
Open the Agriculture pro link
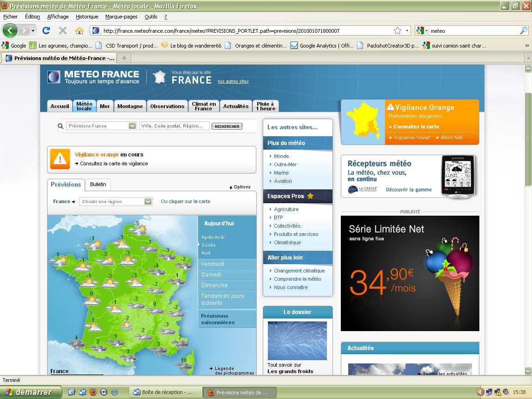coord(286,209)
